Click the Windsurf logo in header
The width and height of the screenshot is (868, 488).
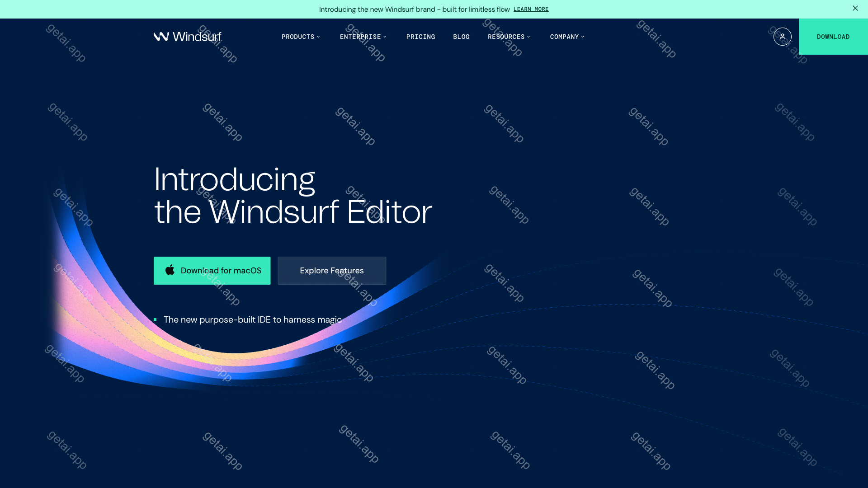187,37
